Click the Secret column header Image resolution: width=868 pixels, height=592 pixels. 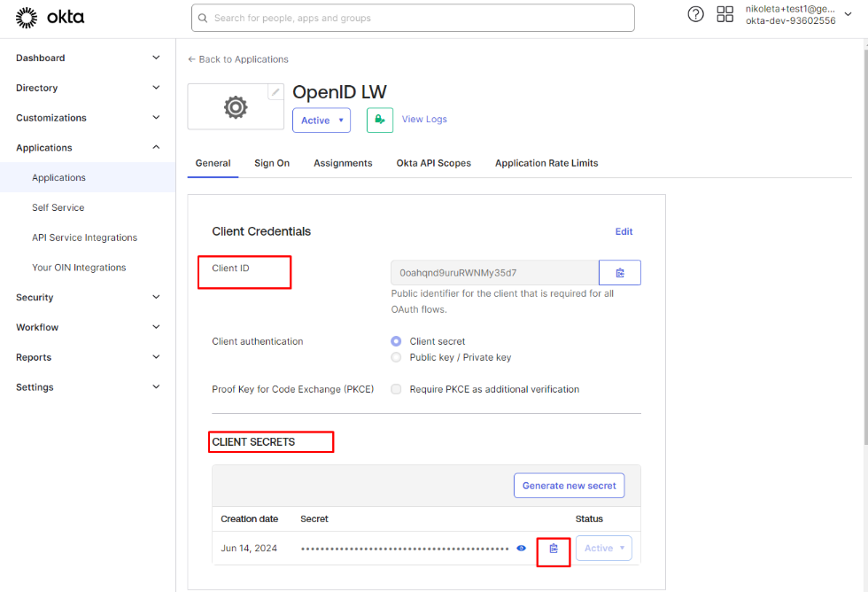pyautogui.click(x=314, y=519)
